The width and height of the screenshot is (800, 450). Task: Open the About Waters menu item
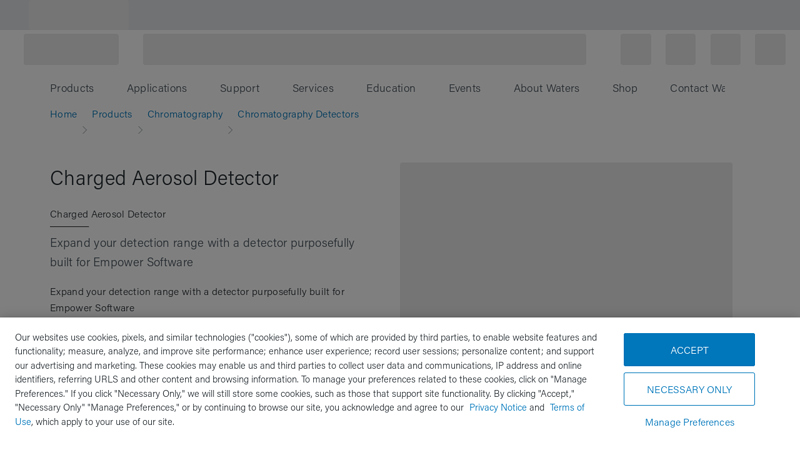click(546, 88)
